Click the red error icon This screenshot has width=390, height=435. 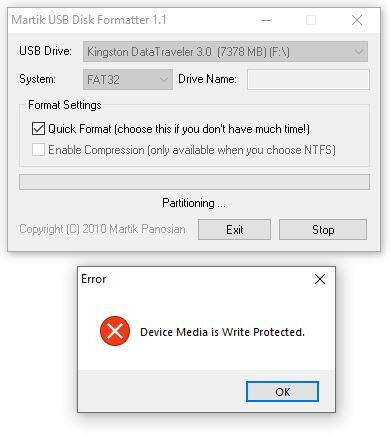(115, 331)
